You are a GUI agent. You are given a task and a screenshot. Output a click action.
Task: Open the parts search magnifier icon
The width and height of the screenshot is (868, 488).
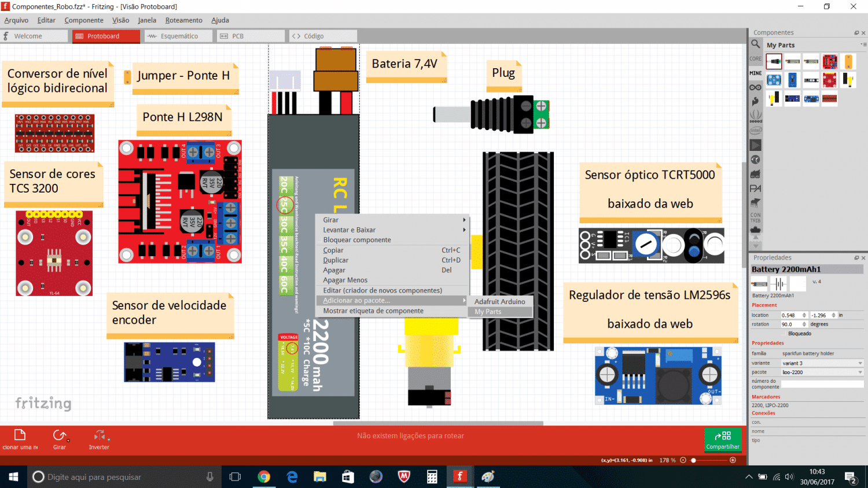coord(755,44)
